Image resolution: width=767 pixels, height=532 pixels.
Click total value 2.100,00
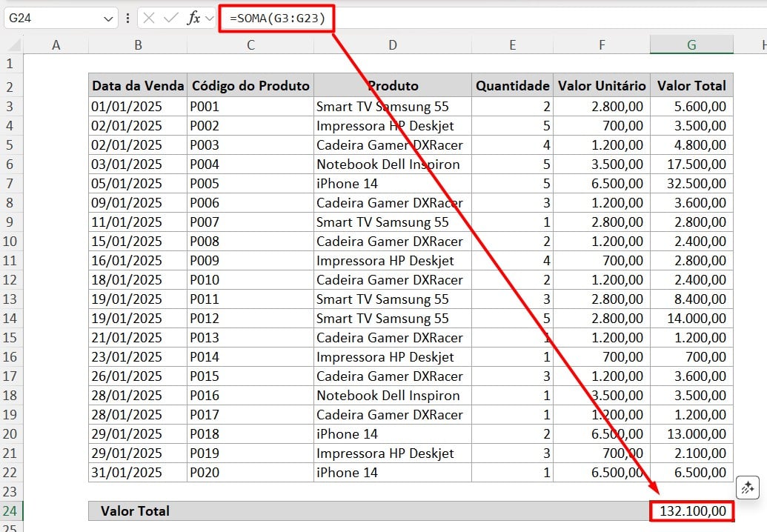tap(691, 453)
